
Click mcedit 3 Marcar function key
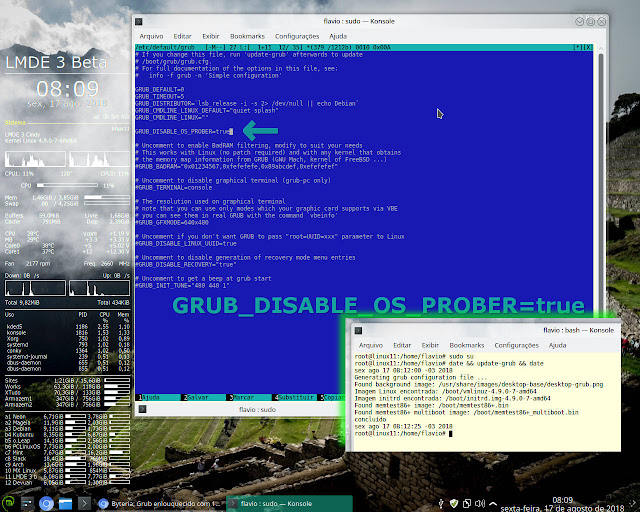click(x=249, y=397)
